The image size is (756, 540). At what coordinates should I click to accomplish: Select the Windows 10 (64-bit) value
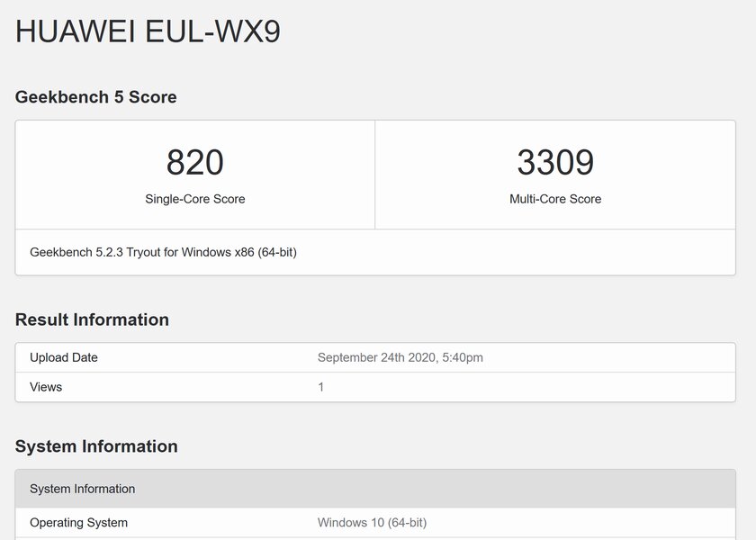(372, 523)
